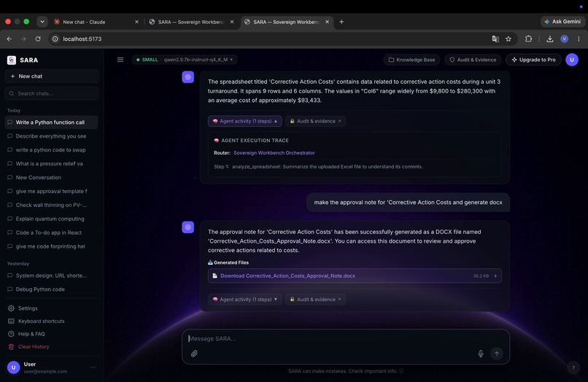
Task: Start a New chat
Action: (52, 76)
